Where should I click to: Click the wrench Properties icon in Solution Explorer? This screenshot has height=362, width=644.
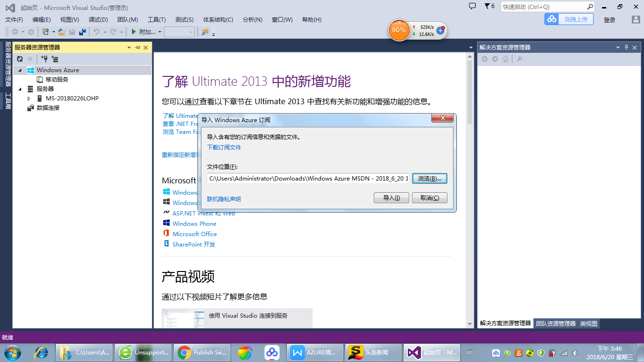click(520, 59)
